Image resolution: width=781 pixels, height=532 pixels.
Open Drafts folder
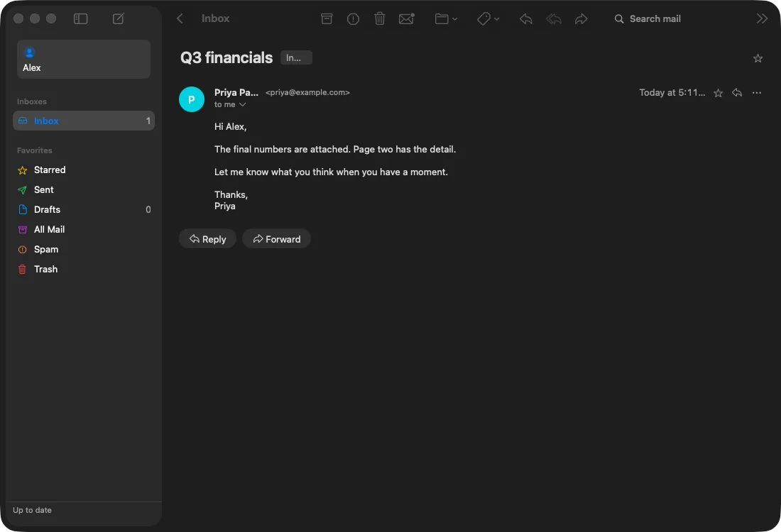coord(84,209)
